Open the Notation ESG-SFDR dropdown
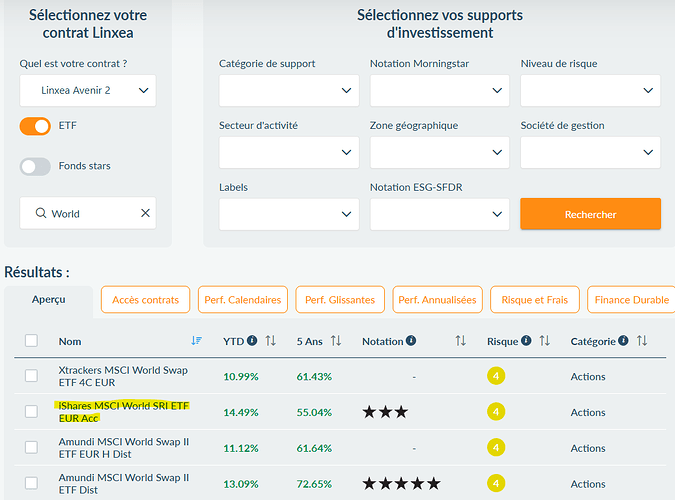The image size is (675, 500). [440, 214]
